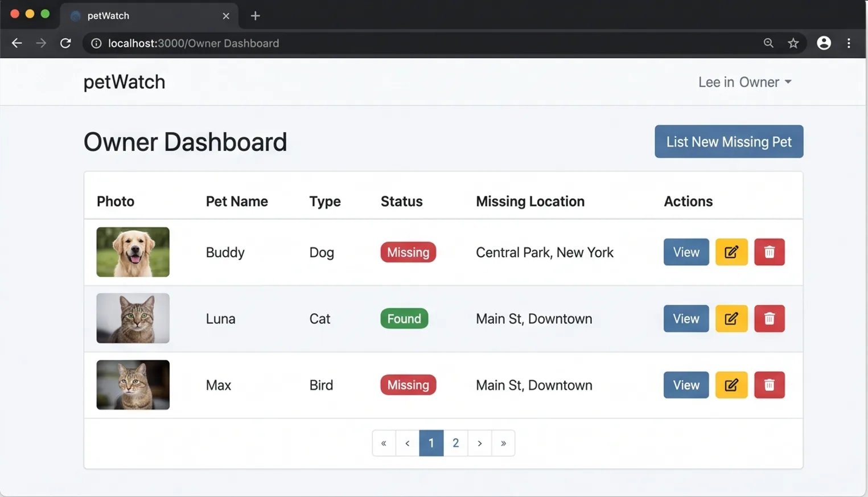The image size is (868, 497).
Task: Edit Max's listing with the pencil icon
Action: pyautogui.click(x=731, y=385)
